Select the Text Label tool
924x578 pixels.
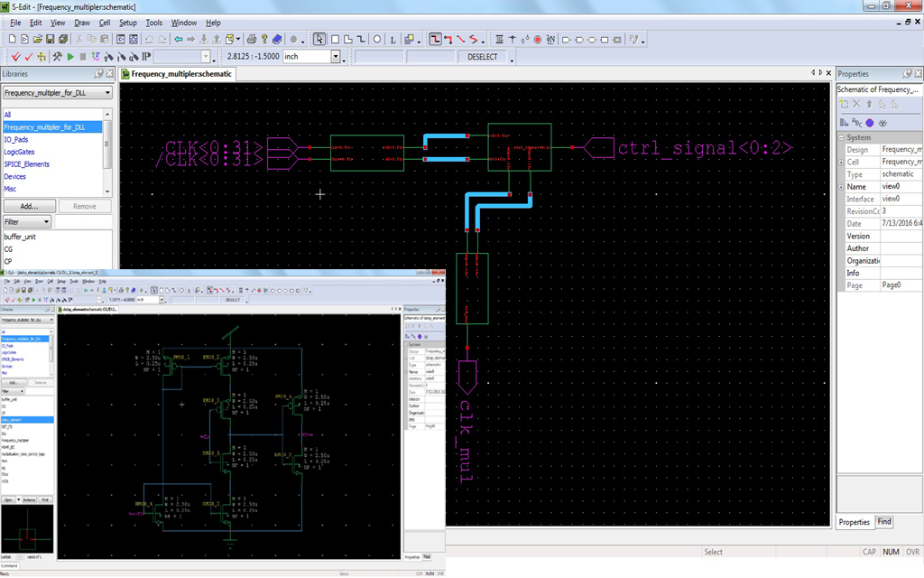(x=393, y=40)
